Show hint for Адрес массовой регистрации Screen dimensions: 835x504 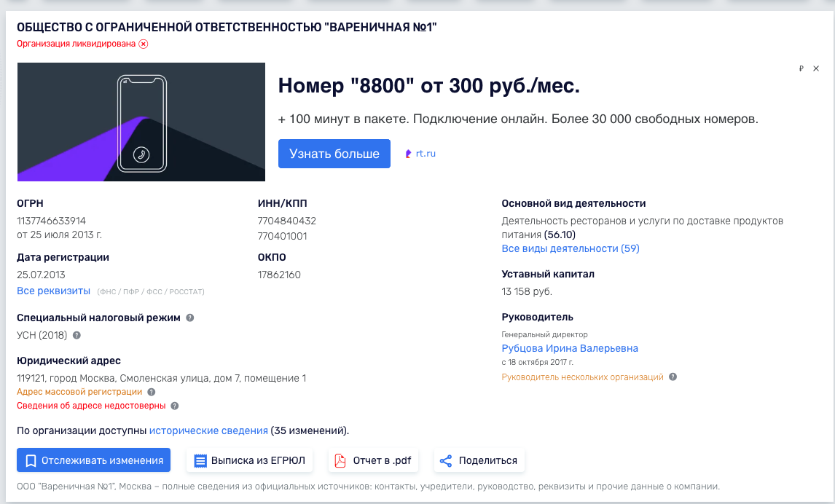[x=151, y=392]
